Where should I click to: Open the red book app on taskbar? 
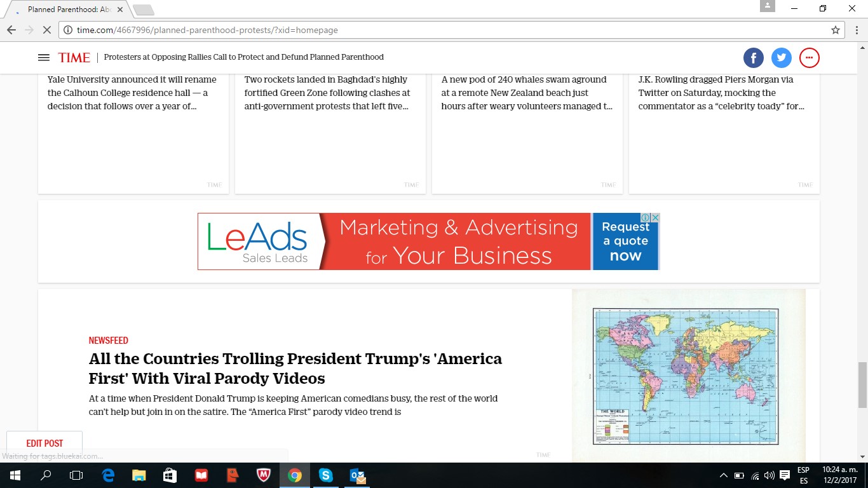(201, 475)
